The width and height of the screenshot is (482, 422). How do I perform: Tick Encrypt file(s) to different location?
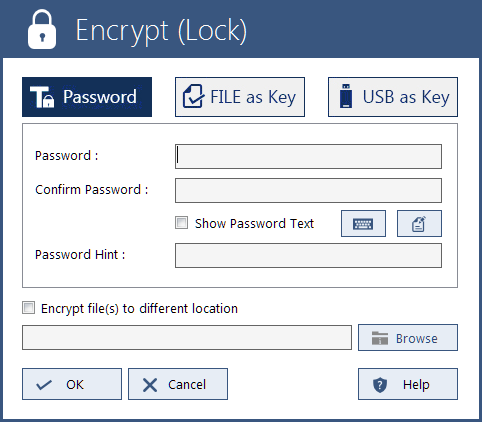28,308
